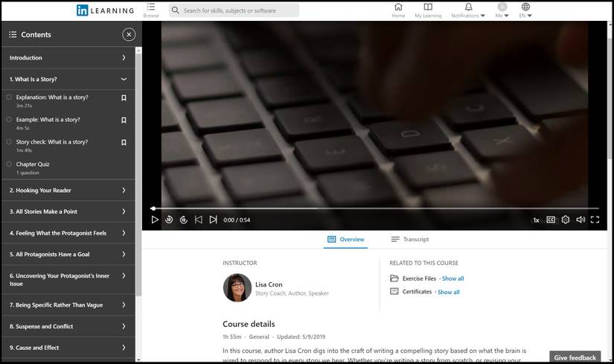Close the Contents panel

(x=129, y=34)
